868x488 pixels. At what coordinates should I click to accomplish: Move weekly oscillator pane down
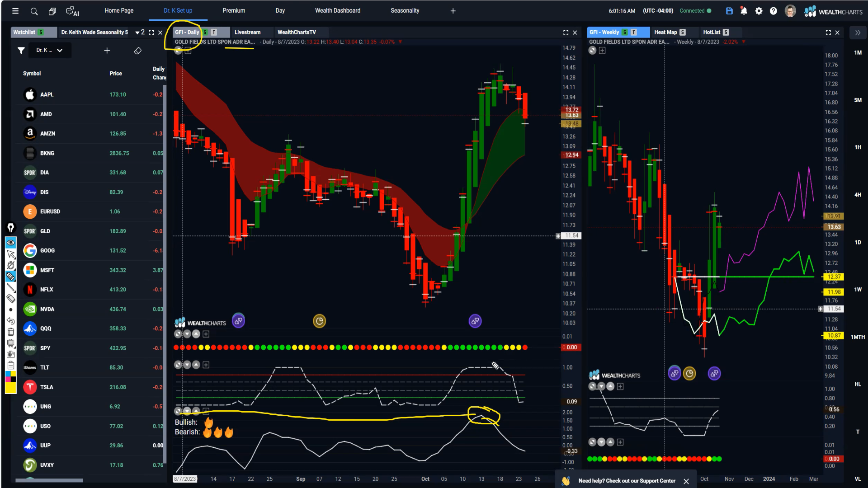click(x=601, y=386)
